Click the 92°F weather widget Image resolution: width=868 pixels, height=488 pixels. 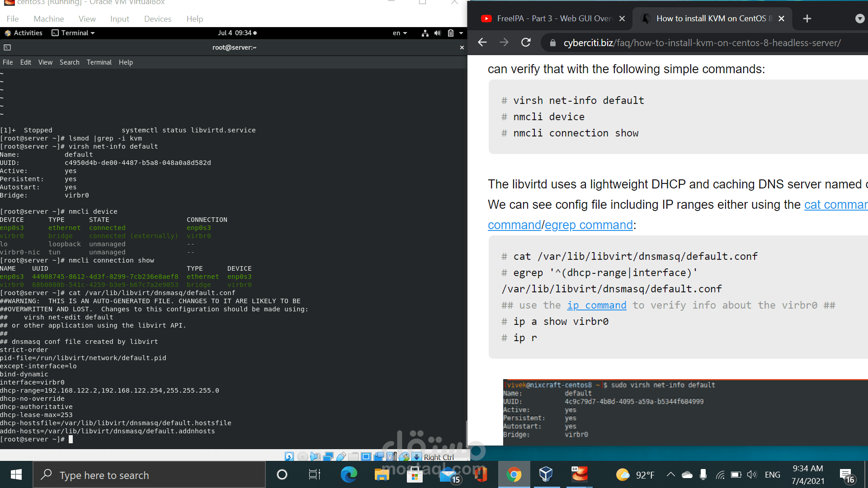coord(635,475)
